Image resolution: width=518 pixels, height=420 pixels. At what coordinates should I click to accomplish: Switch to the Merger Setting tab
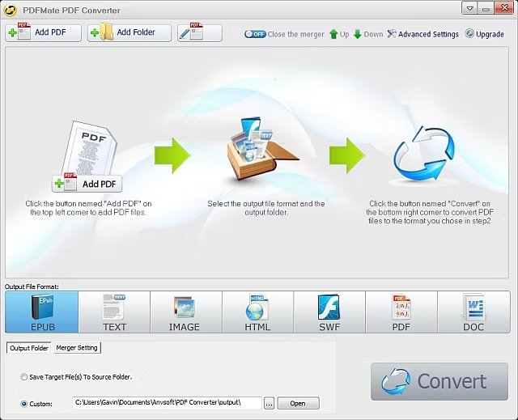(x=77, y=348)
